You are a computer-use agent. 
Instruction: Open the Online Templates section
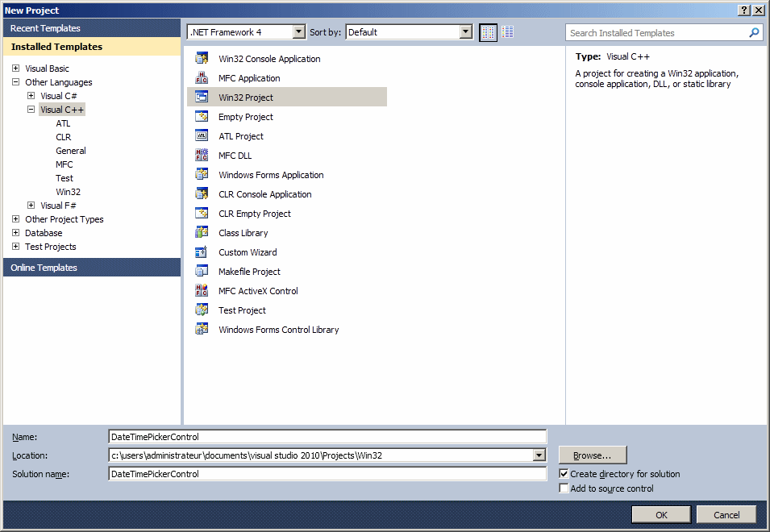[x=92, y=268]
